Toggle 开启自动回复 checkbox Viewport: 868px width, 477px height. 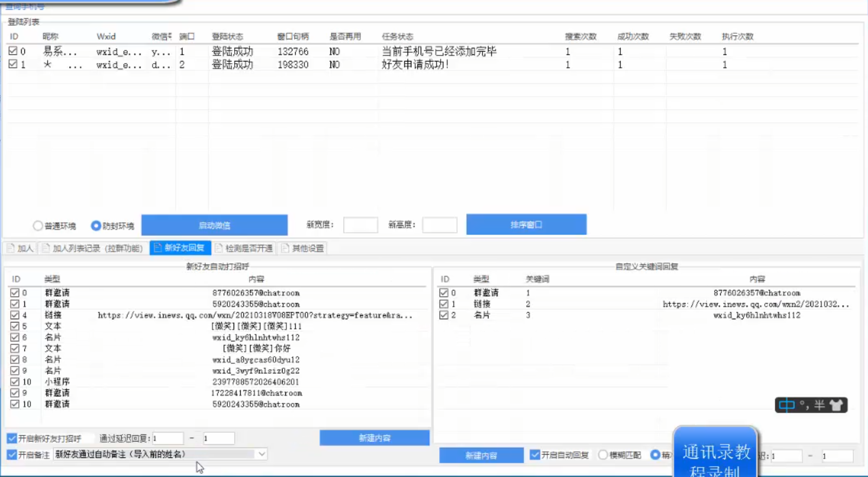535,455
